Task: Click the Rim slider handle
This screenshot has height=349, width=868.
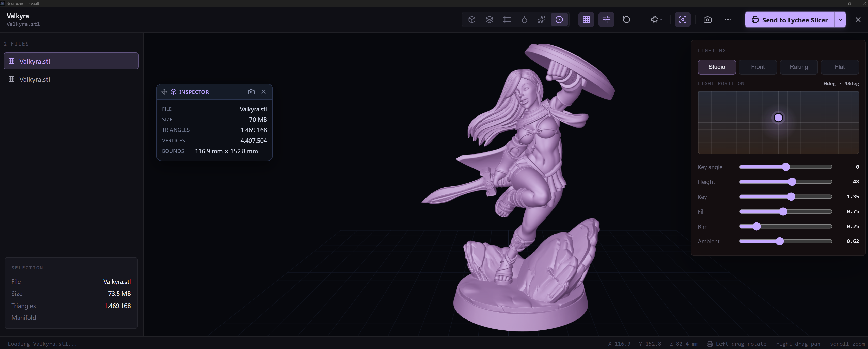Action: pyautogui.click(x=757, y=226)
